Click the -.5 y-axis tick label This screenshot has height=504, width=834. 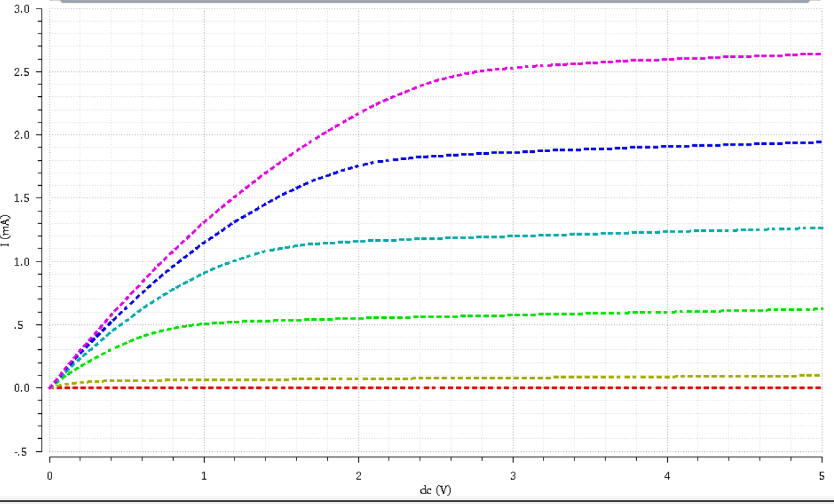[23, 452]
